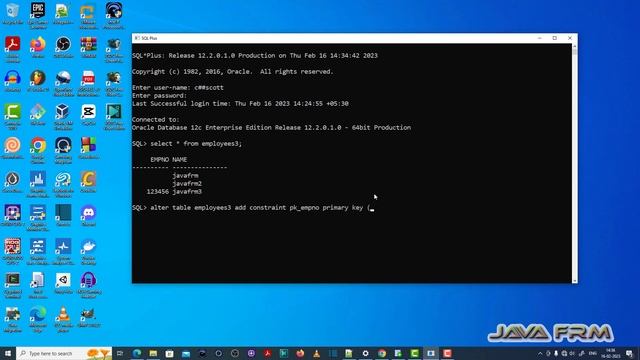Click the taskbar search box
The width and height of the screenshot is (640, 360).
pos(64,353)
